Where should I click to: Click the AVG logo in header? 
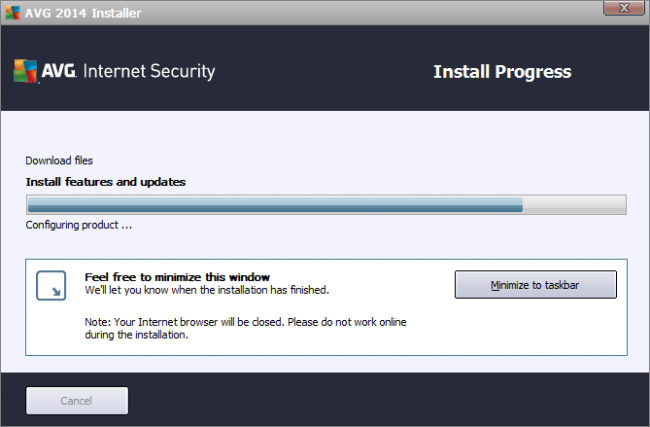tap(40, 72)
